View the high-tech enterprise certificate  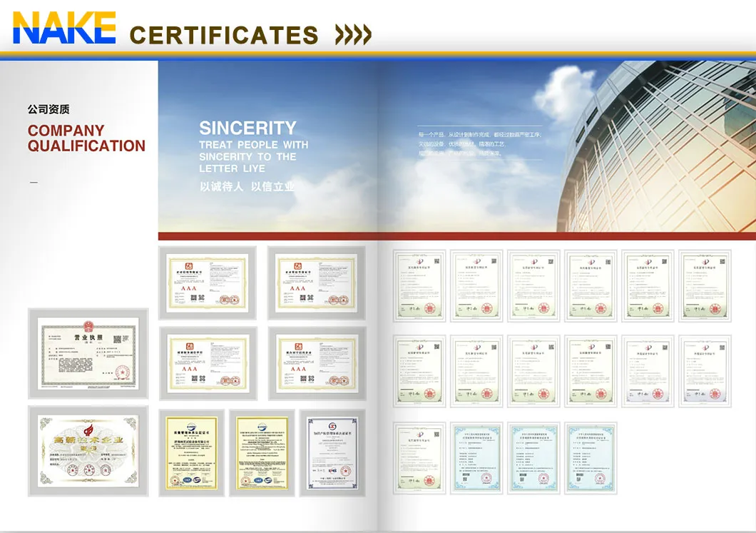pos(88,452)
